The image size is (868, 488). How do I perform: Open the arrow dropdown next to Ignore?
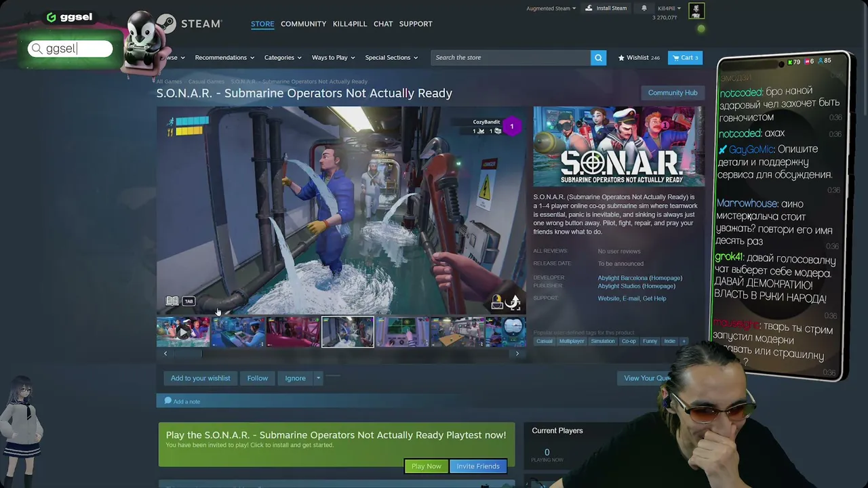[317, 378]
